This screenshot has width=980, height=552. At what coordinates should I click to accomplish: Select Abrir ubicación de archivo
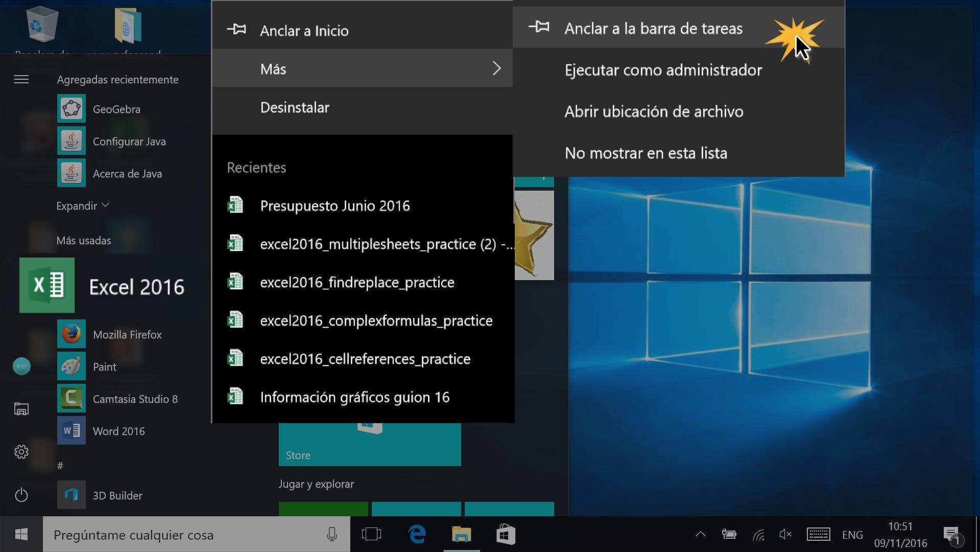[679, 111]
